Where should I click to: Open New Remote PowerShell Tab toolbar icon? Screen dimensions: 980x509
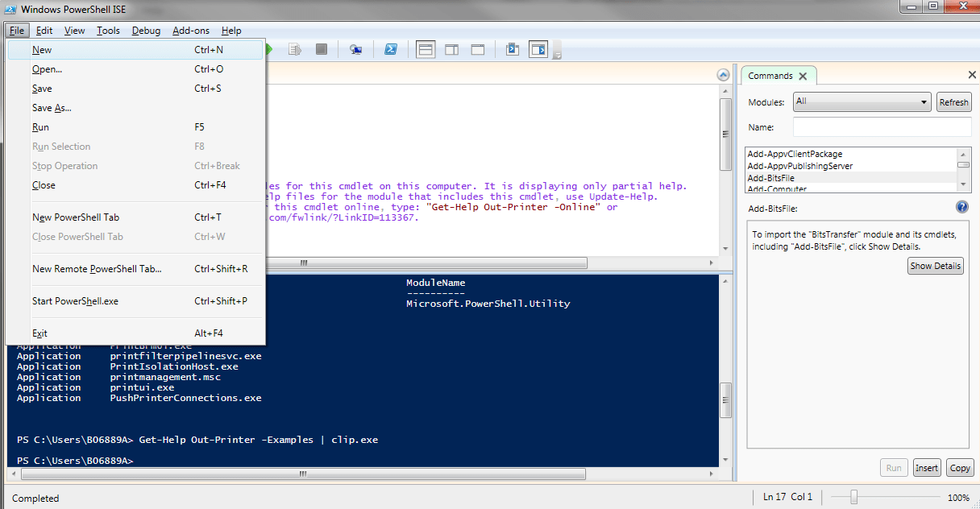click(x=355, y=50)
